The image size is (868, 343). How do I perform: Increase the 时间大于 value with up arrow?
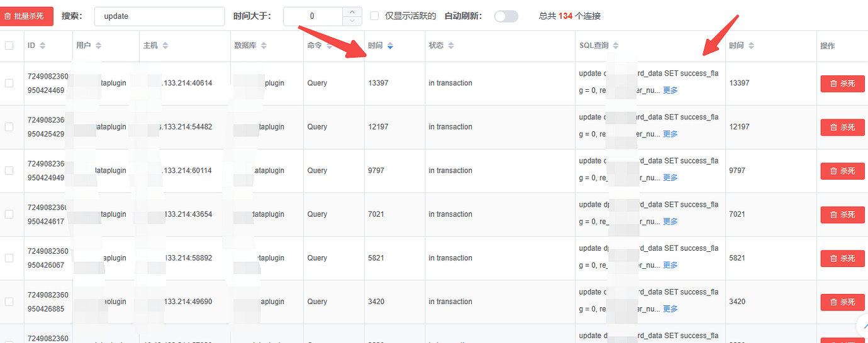pyautogui.click(x=352, y=11)
